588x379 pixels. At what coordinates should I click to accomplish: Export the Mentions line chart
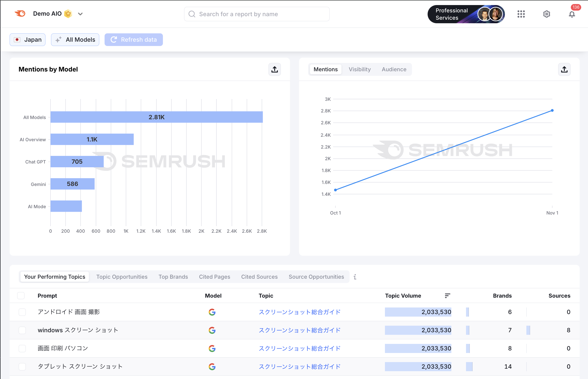(x=564, y=69)
